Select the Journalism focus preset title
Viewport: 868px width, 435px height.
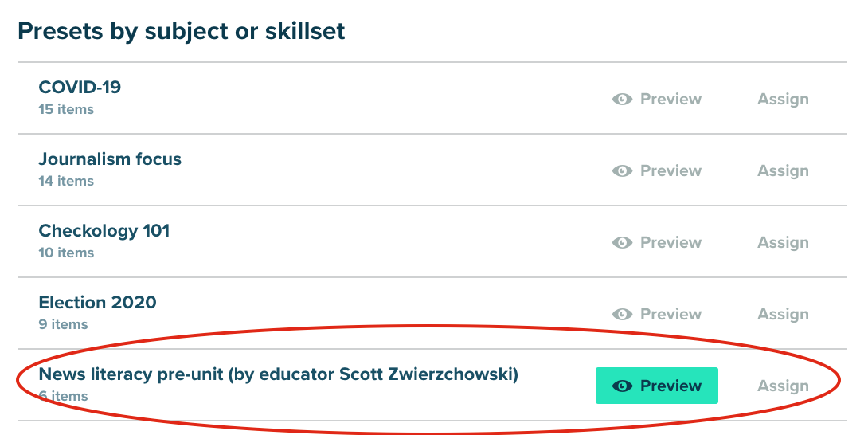click(110, 159)
